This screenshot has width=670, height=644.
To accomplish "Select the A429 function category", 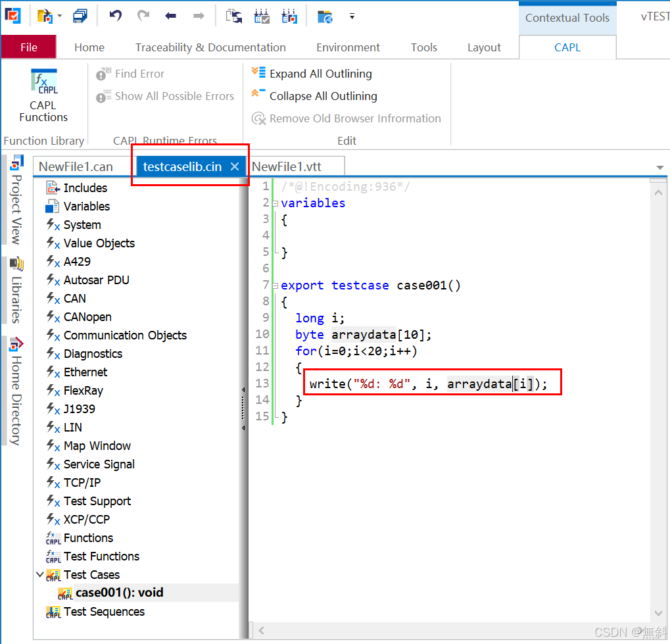I will click(68, 261).
